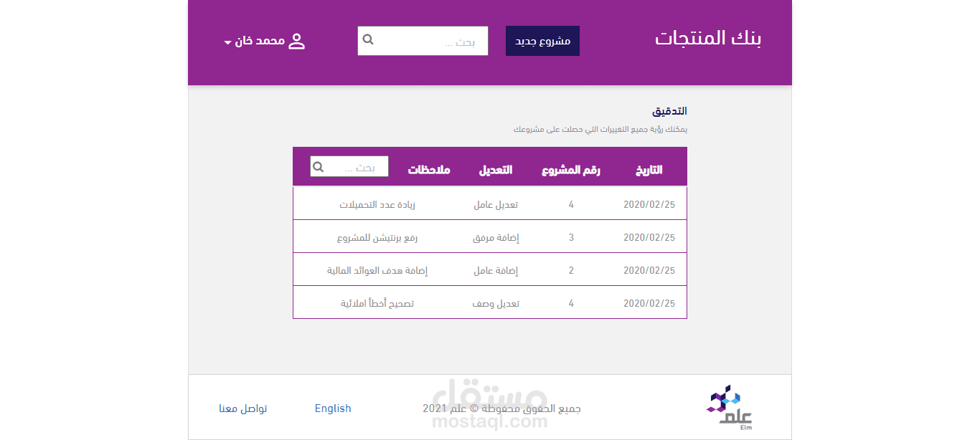Viewport: 980px width, 440px height.
Task: Click project number in تعديل عامل row
Action: tap(571, 204)
